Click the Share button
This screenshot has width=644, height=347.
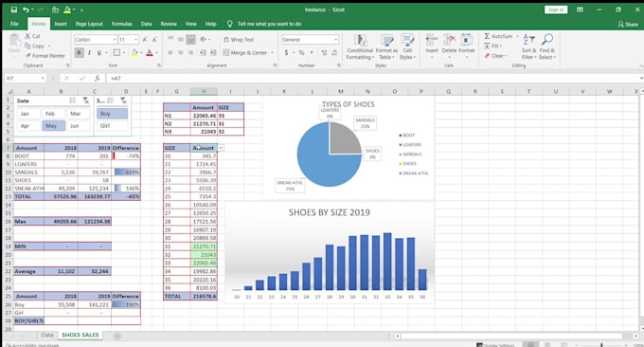point(628,25)
